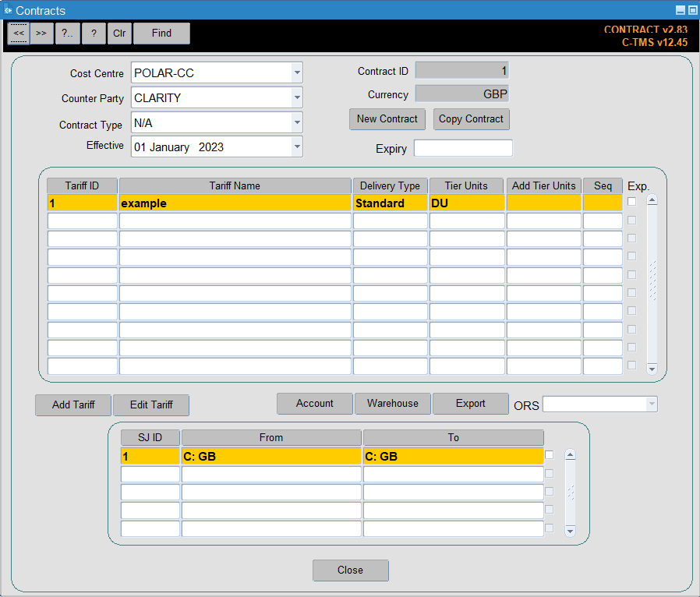
Task: Select Tariff ID cell '1'
Action: (82, 203)
